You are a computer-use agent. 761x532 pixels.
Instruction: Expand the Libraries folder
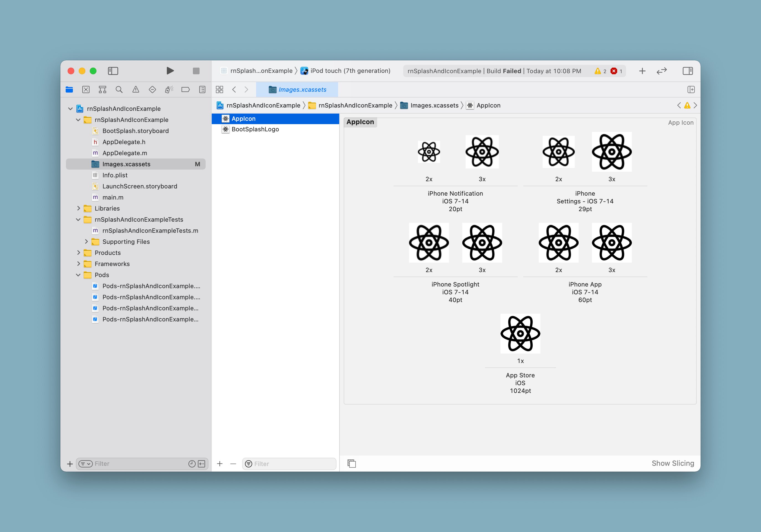coord(78,208)
